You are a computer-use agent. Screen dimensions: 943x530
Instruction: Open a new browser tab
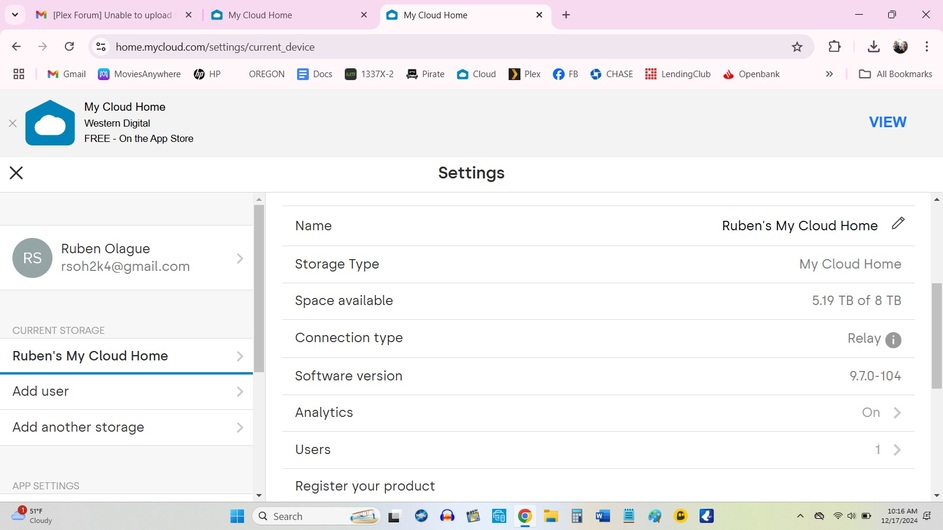pyautogui.click(x=565, y=15)
